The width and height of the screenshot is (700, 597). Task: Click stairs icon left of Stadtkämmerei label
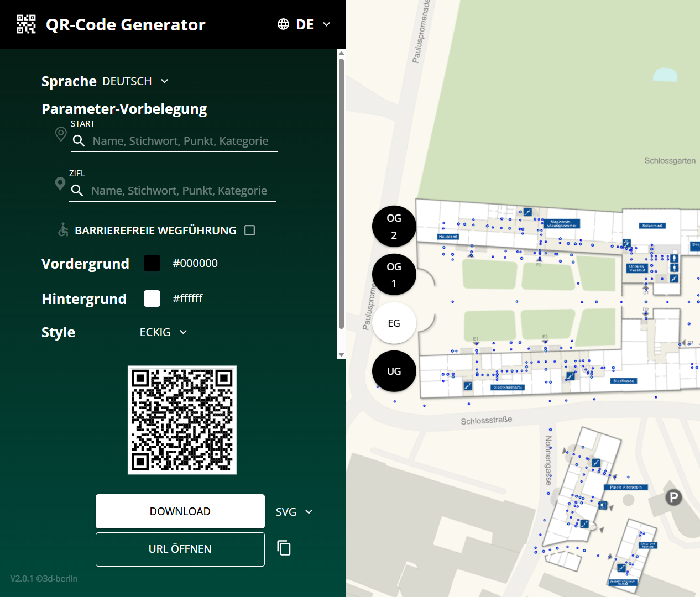pos(468,386)
